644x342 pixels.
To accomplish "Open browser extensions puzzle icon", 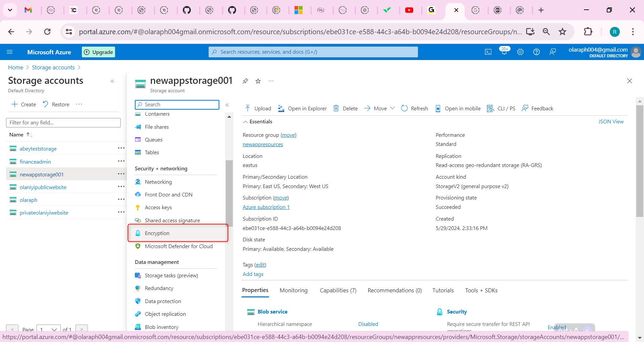I will click(588, 32).
